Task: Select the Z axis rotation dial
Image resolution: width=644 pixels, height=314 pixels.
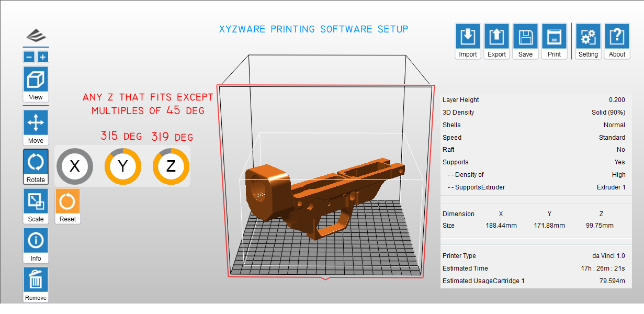Action: [171, 166]
